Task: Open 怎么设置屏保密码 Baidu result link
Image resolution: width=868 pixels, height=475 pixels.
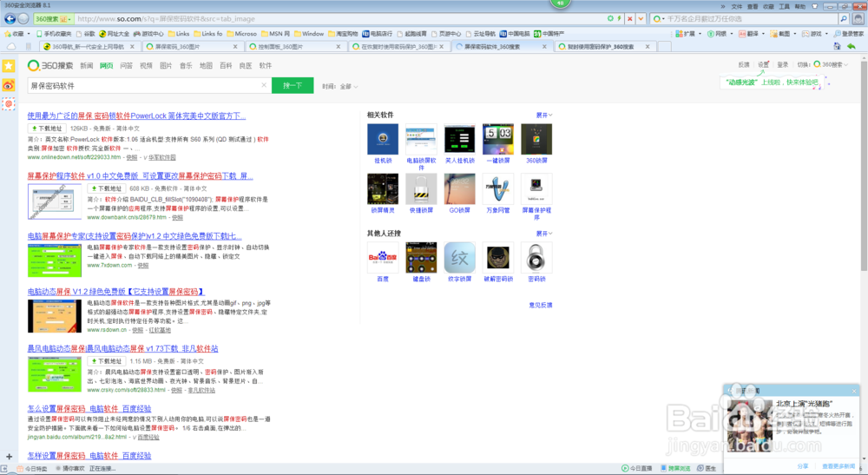Action: click(89, 408)
